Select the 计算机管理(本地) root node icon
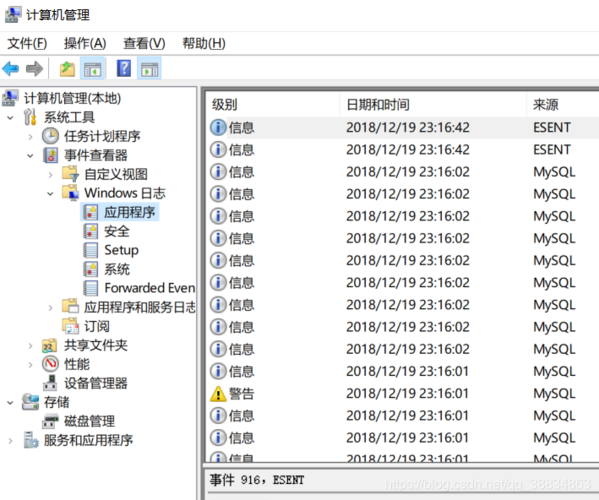The height and width of the screenshot is (500, 599). pos(10,98)
